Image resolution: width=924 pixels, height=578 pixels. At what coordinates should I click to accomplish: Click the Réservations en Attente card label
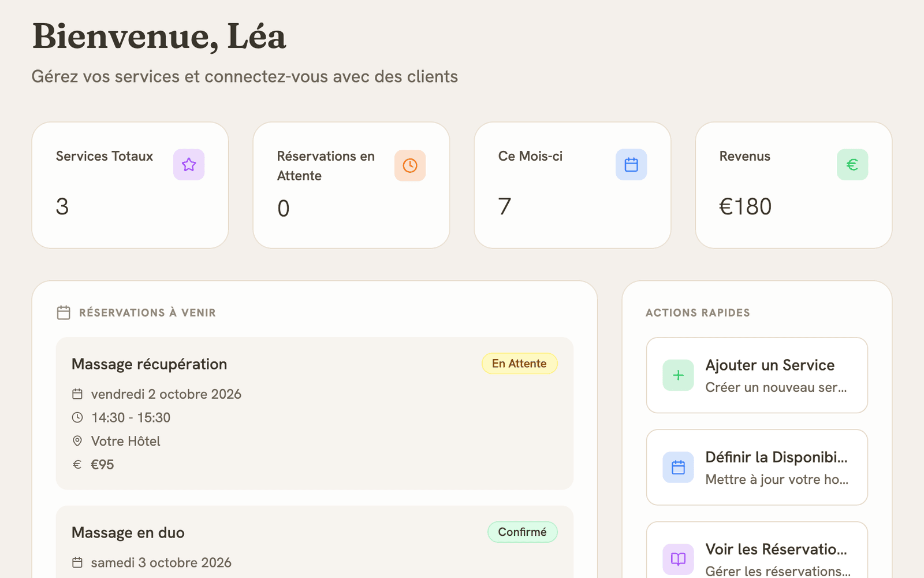click(x=326, y=166)
